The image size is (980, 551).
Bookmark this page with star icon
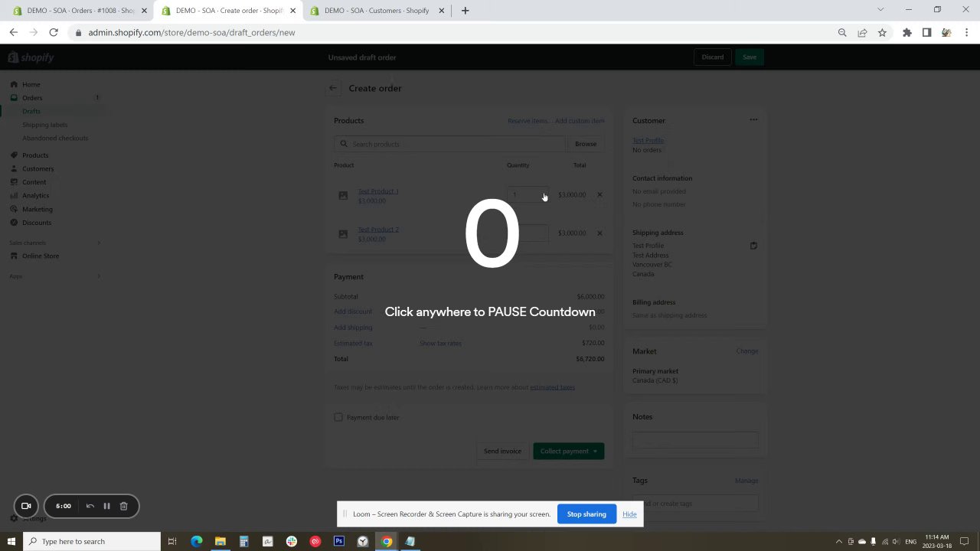point(882,32)
